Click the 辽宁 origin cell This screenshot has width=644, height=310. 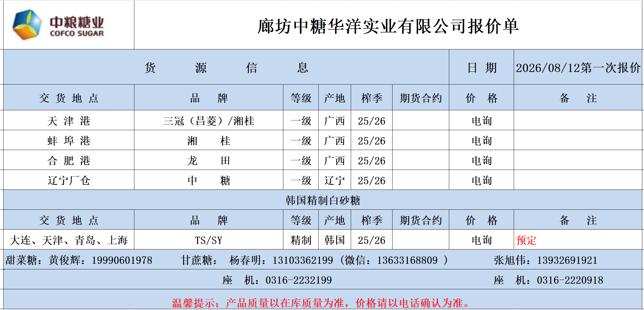tap(335, 180)
